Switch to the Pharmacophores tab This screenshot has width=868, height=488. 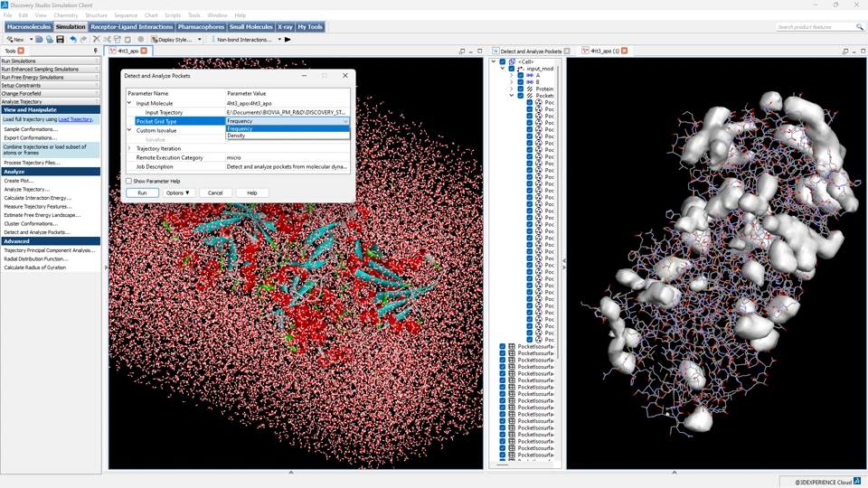click(201, 26)
